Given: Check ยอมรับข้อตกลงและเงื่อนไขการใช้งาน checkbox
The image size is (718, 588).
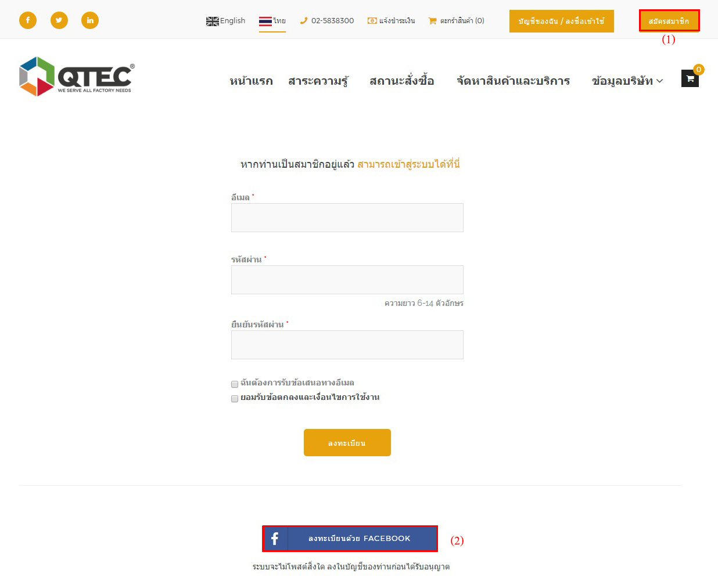Looking at the screenshot, I should 235,399.
